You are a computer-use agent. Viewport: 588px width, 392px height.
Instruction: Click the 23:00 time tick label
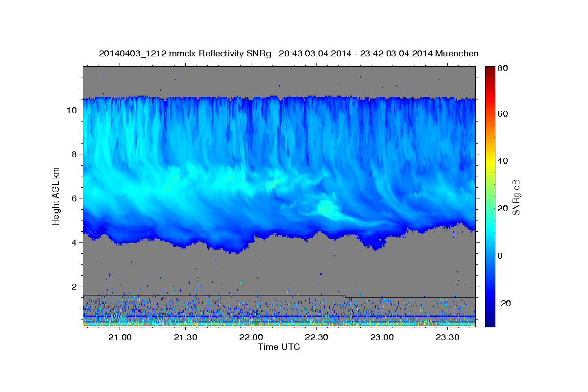click(382, 338)
